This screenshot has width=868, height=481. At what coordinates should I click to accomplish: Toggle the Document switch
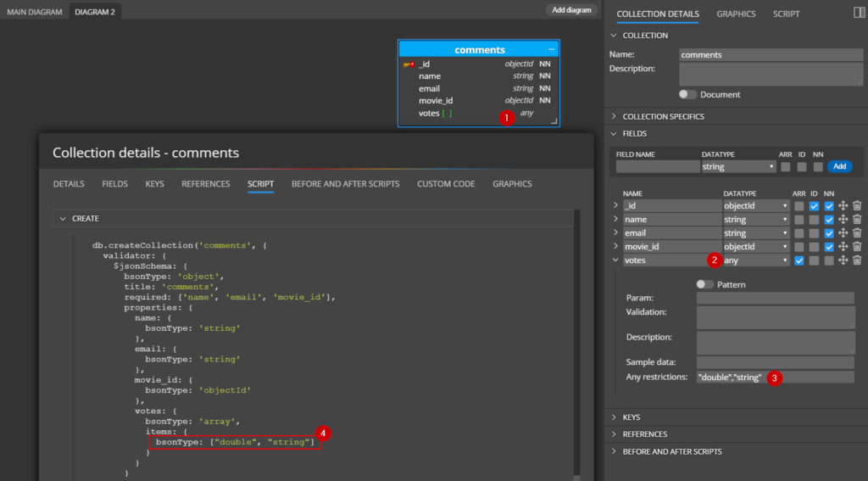687,94
